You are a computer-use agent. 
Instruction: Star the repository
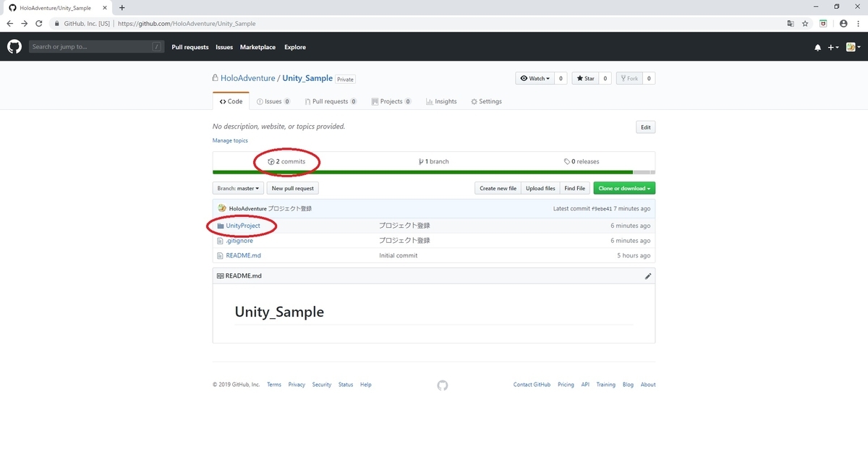pos(585,78)
